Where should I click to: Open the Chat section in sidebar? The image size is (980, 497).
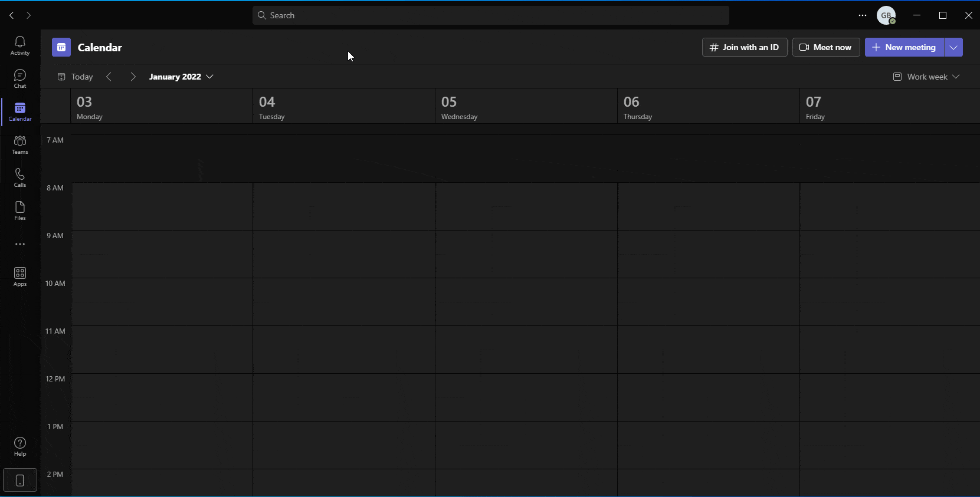(20, 78)
